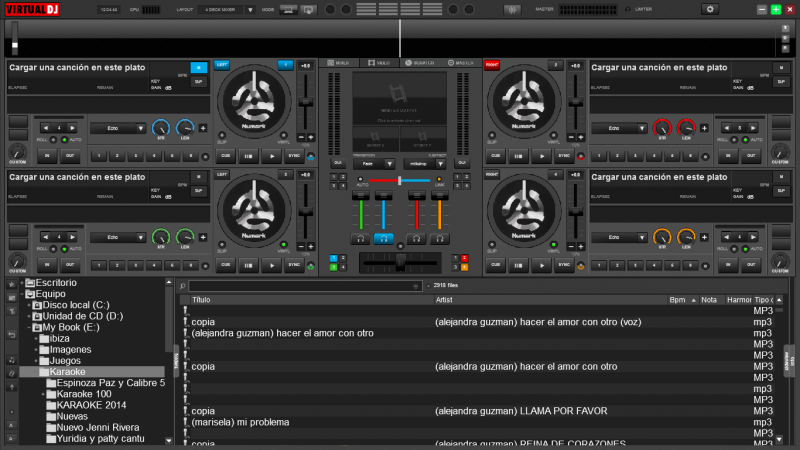Click deck 1 turntable platter
Viewport: 800px width, 450px height.
coord(254,102)
